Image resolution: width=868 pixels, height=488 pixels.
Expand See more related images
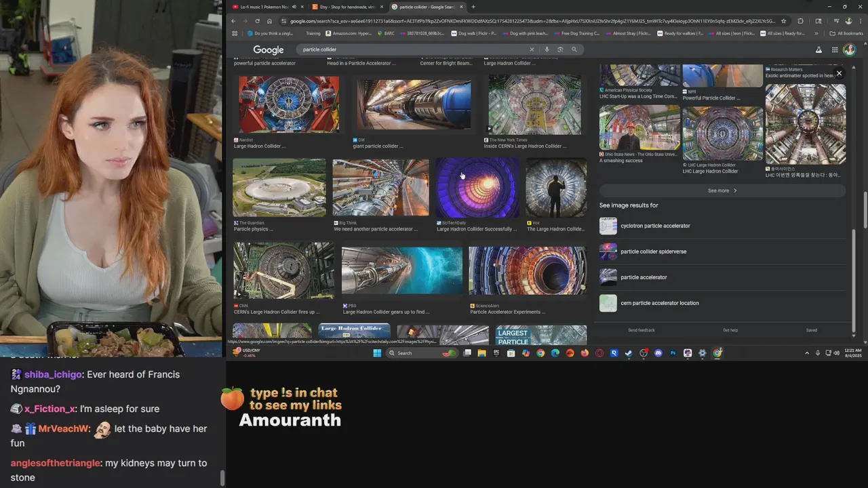[x=722, y=190]
